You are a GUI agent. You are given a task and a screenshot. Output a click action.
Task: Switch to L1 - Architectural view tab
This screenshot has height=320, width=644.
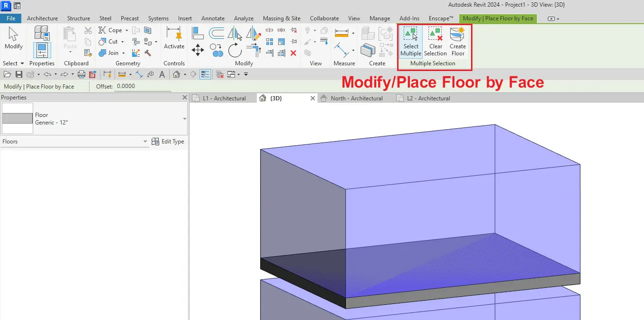224,98
